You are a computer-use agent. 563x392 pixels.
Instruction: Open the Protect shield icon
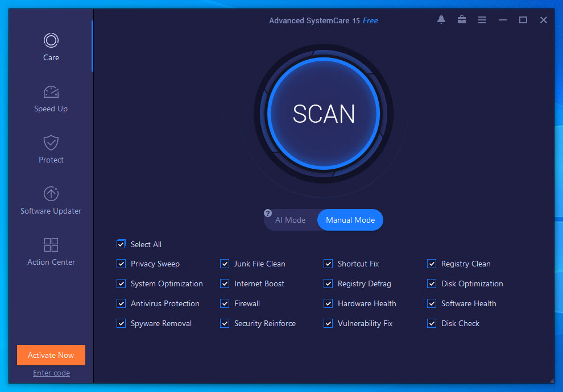(51, 143)
